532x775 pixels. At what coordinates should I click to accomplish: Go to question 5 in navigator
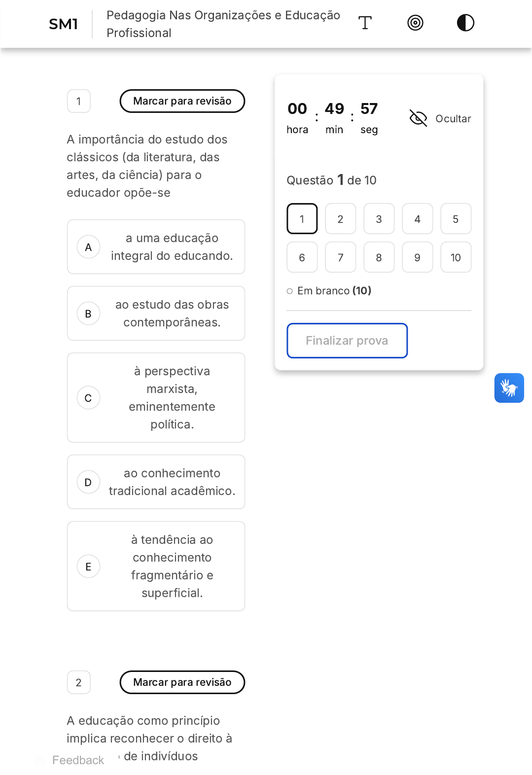[456, 219]
